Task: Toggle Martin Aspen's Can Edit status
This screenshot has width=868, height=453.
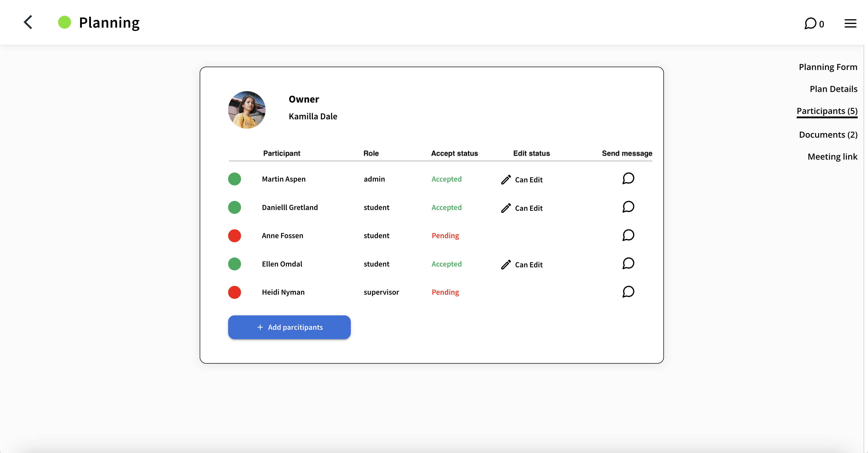Action: click(522, 179)
